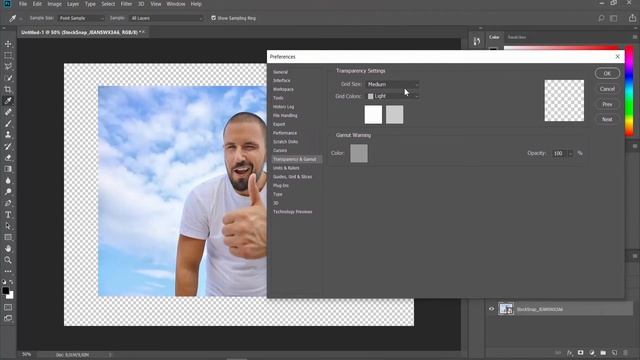Click the StockSnap layer thumbnail

coord(506,309)
